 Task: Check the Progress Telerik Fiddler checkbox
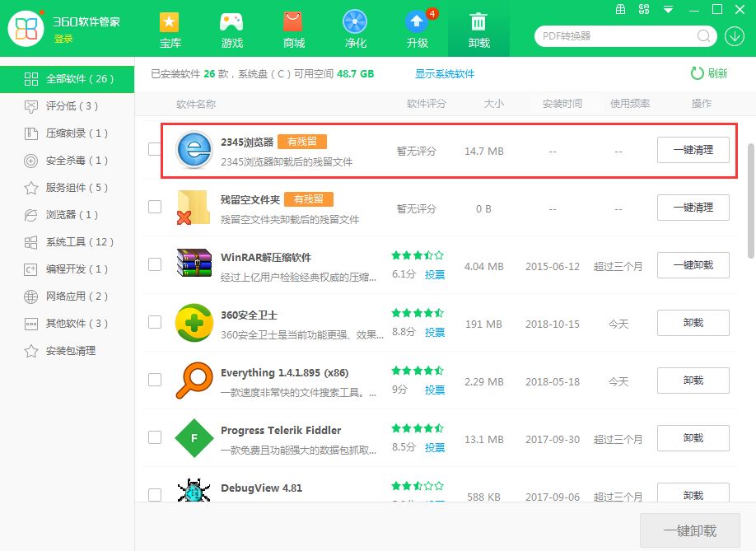[x=154, y=437]
